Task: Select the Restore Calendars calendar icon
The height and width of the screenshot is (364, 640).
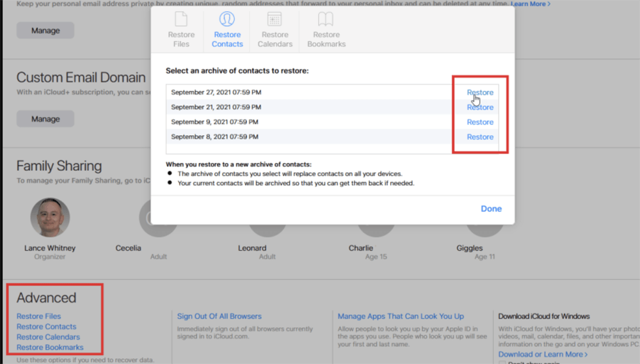Action: pos(275,19)
